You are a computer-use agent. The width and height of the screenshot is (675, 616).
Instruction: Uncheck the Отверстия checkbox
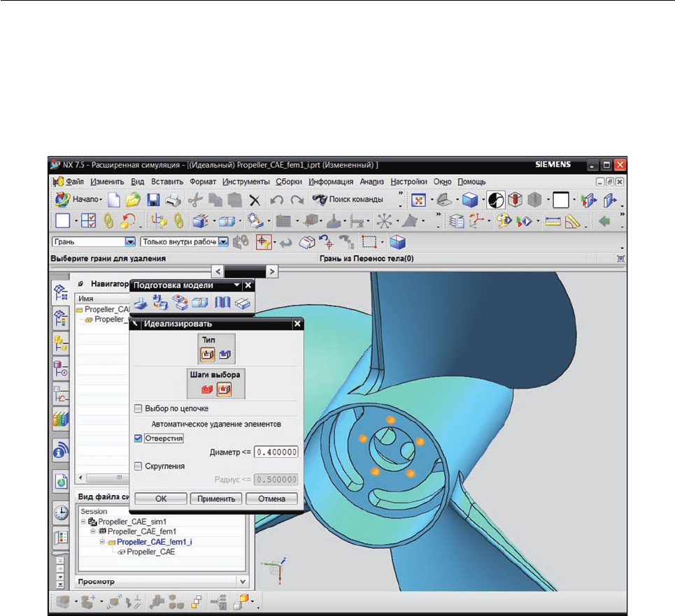[x=138, y=438]
